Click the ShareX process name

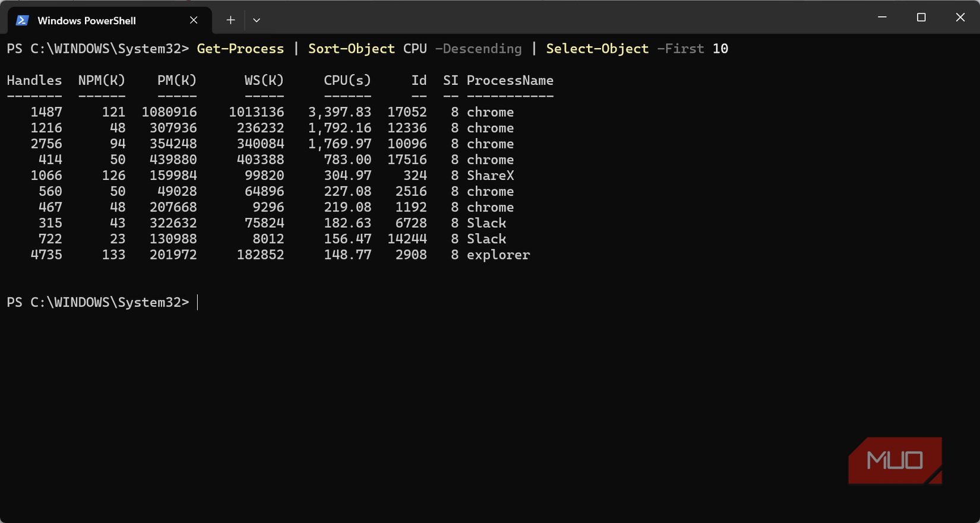[x=490, y=176]
